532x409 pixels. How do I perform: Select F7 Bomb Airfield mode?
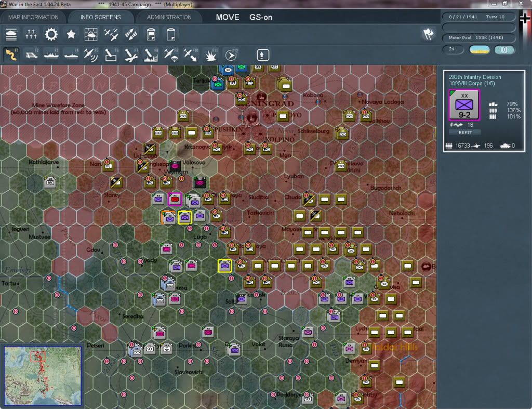point(131,55)
